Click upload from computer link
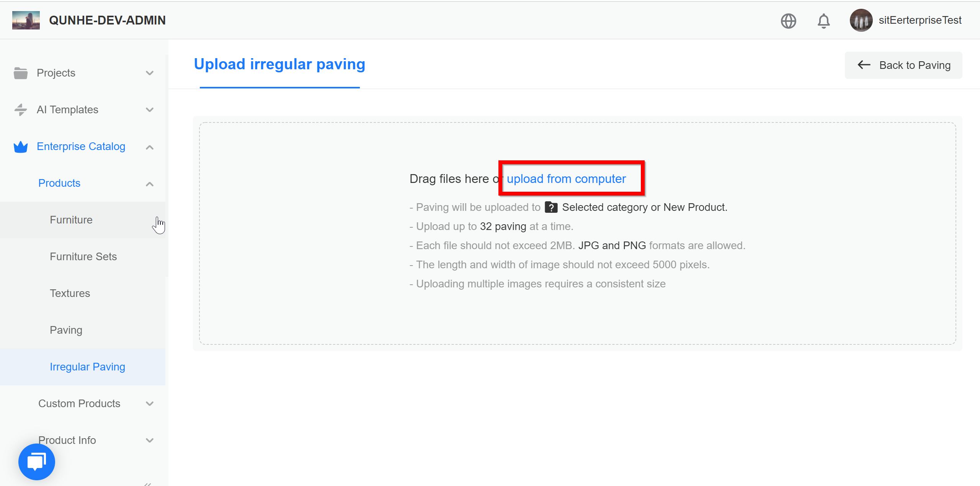This screenshot has width=980, height=486. tap(566, 179)
